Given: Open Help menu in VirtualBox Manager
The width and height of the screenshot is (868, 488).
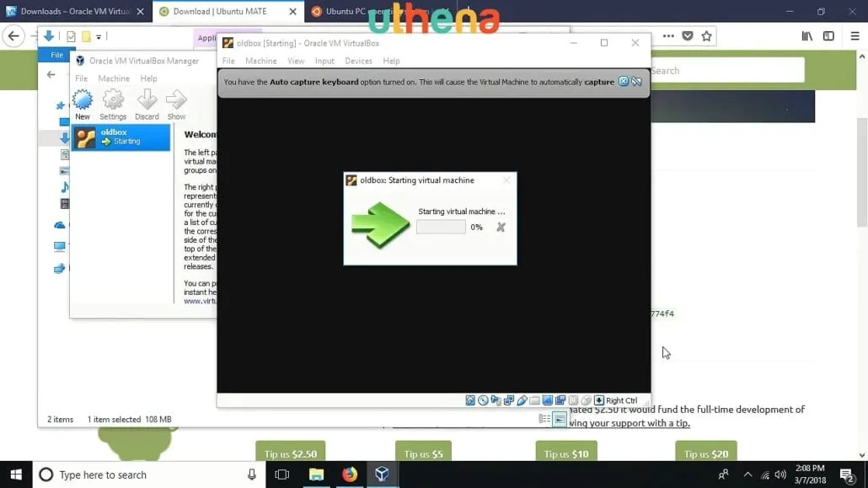Looking at the screenshot, I should tap(148, 78).
